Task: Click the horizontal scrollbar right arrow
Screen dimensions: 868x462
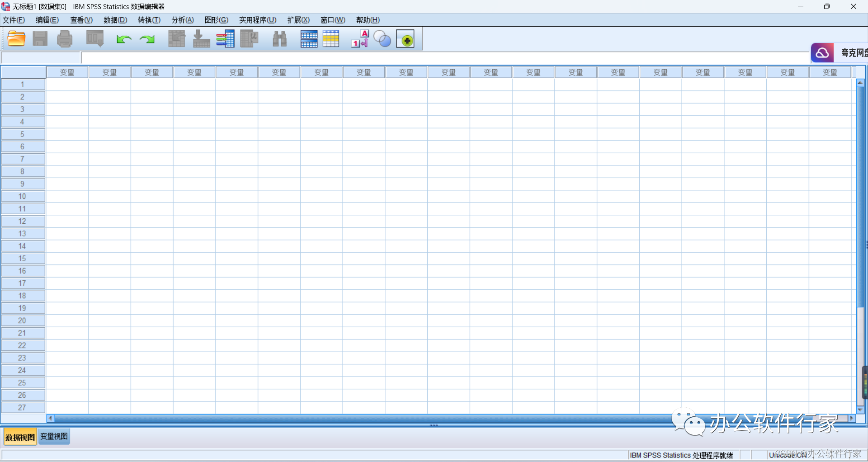Action: tap(852, 419)
